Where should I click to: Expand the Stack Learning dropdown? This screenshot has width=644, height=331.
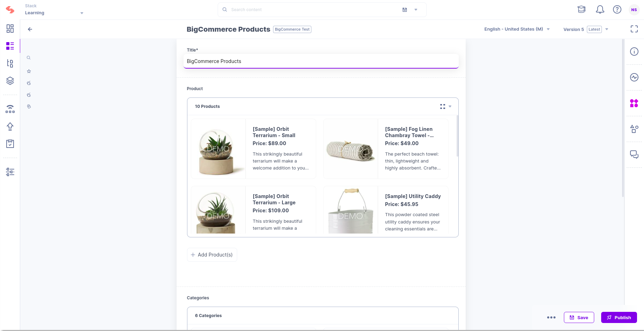82,13
